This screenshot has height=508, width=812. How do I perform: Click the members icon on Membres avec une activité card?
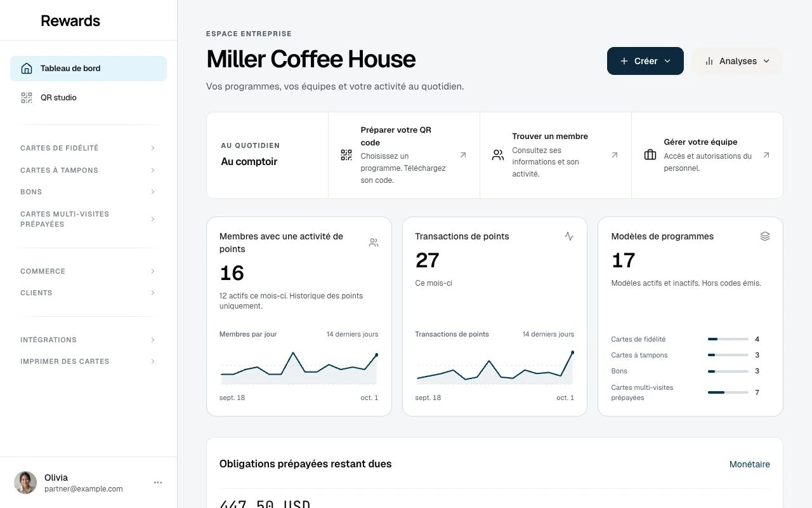pyautogui.click(x=374, y=243)
